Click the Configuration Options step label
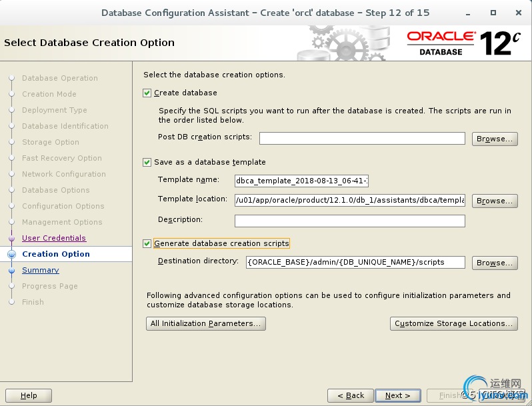This screenshot has height=406, width=532. [x=63, y=206]
